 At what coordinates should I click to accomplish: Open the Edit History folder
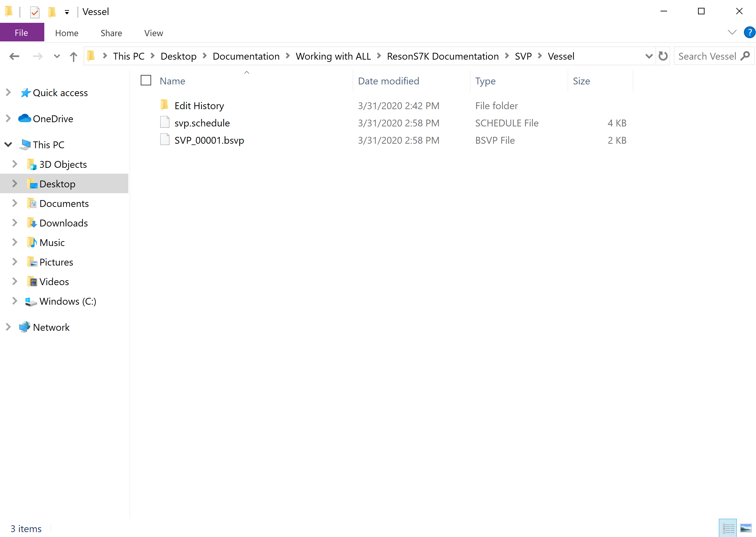pyautogui.click(x=199, y=106)
